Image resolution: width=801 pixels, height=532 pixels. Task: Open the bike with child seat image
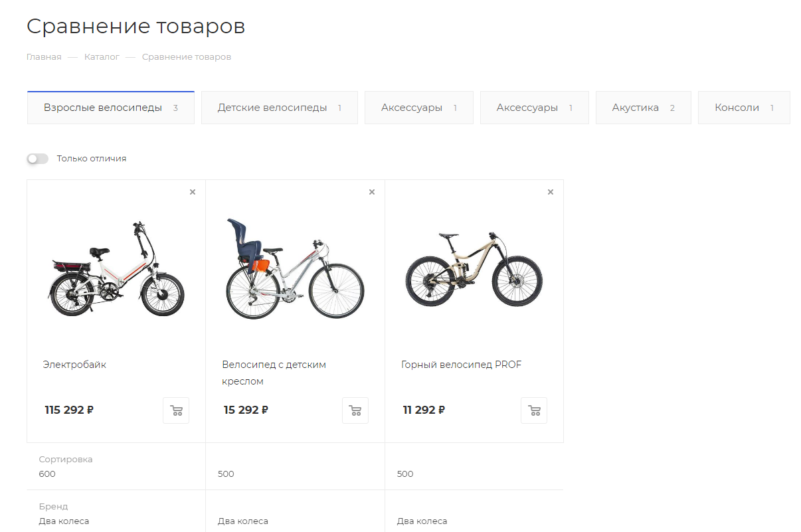coord(295,268)
